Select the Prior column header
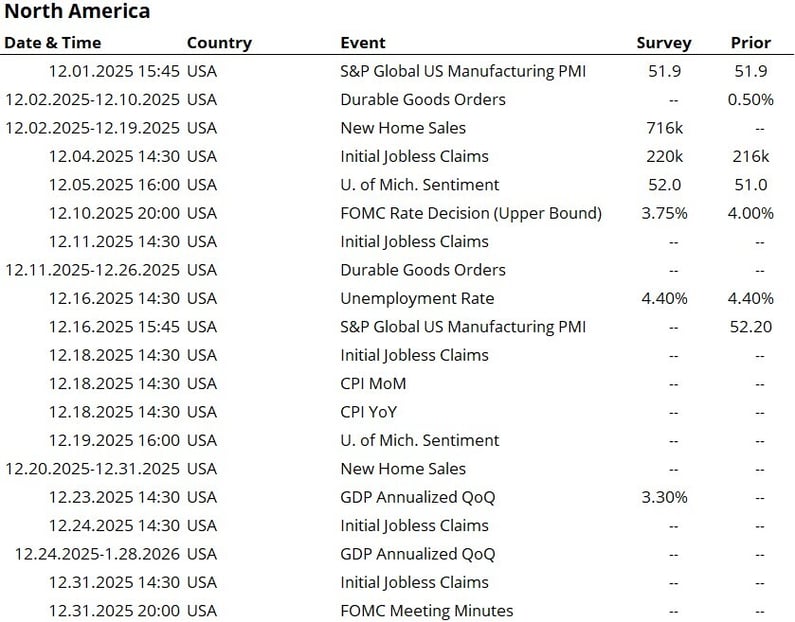 coord(750,43)
